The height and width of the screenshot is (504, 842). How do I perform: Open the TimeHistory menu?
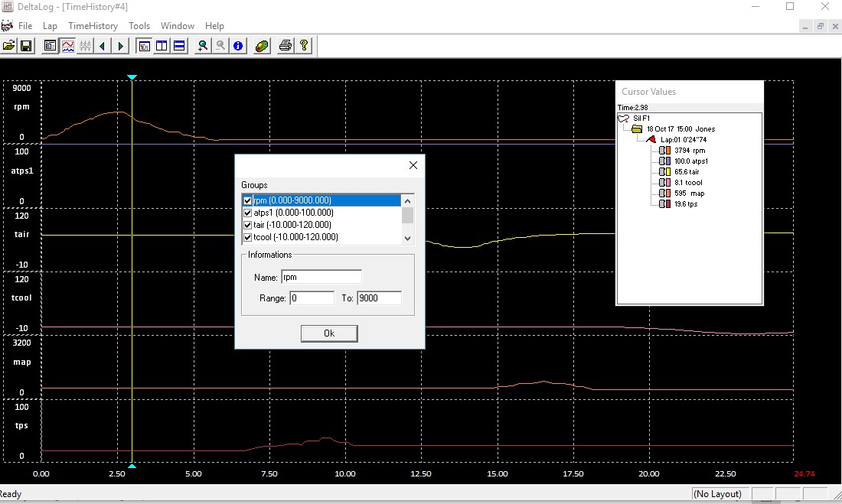tap(93, 26)
